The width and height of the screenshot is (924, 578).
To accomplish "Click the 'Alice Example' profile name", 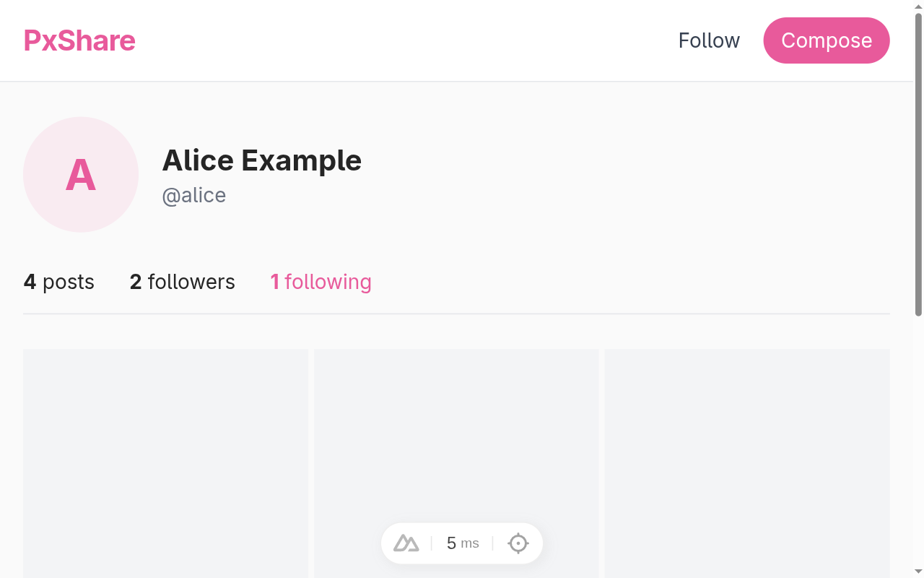I will click(x=261, y=160).
